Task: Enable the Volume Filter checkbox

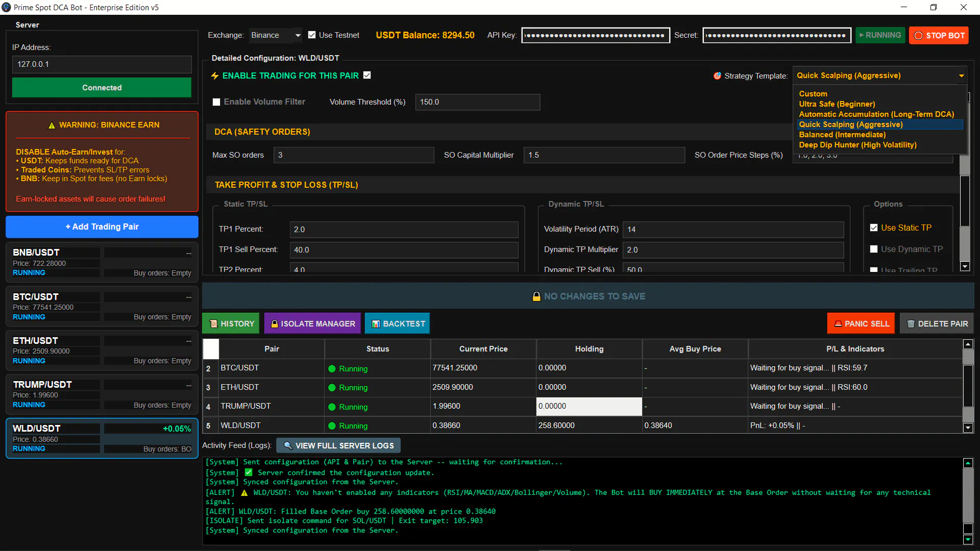Action: point(216,102)
